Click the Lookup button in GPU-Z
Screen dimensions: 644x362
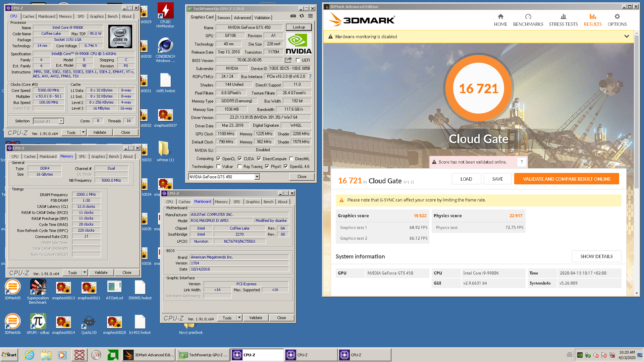point(299,27)
